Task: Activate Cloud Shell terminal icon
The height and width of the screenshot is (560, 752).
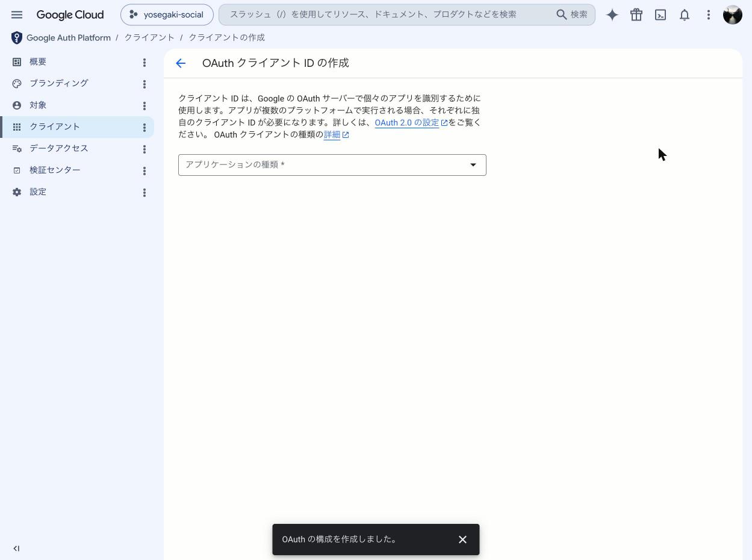Action: (x=660, y=14)
